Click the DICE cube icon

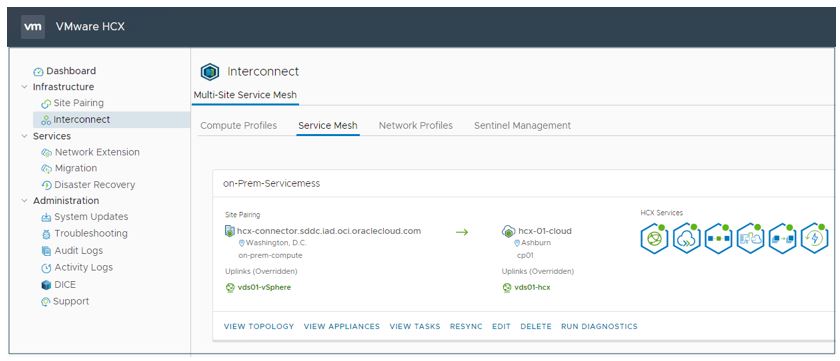(x=46, y=285)
